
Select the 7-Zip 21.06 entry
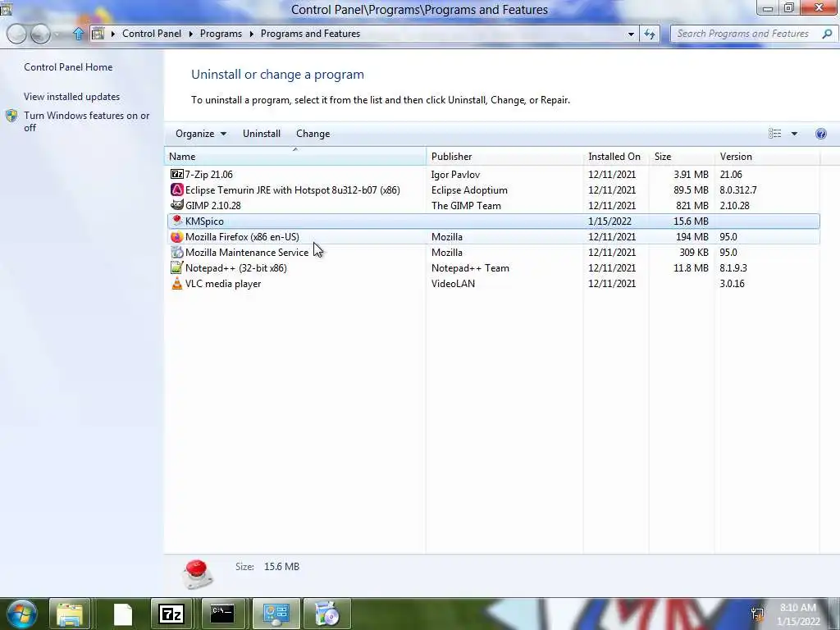click(x=209, y=174)
